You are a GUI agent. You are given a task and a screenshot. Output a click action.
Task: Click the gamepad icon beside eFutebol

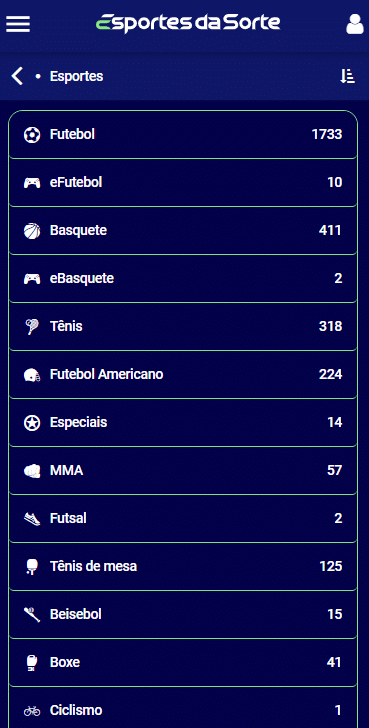point(32,183)
